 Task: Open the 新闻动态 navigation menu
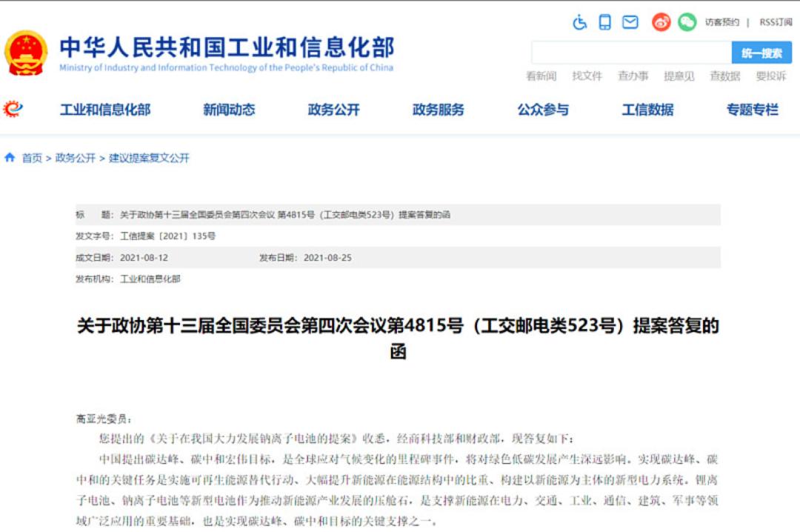227,109
